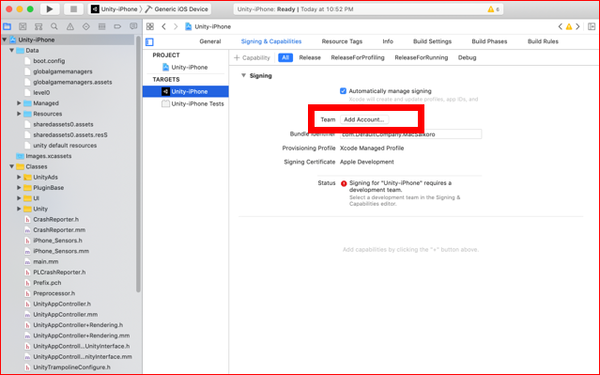
Task: Jump to next issue arrow
Action: point(578,26)
